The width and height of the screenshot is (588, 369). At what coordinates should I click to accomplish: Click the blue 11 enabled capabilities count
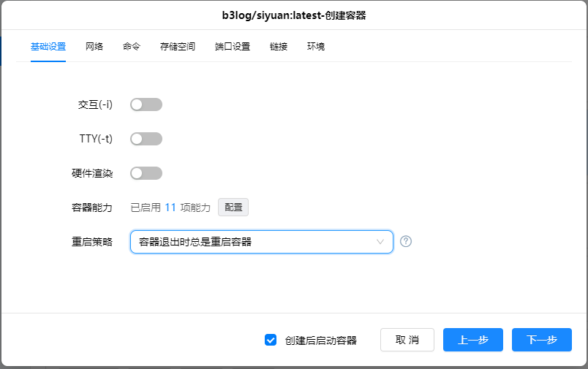[170, 208]
